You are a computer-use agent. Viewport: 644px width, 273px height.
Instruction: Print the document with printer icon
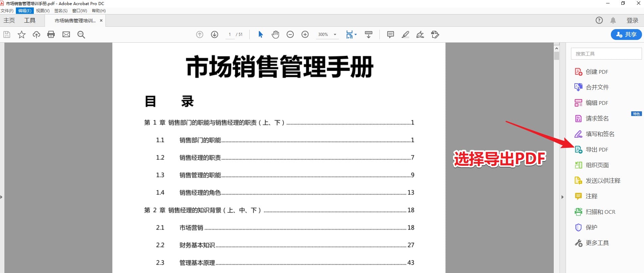[x=51, y=35]
